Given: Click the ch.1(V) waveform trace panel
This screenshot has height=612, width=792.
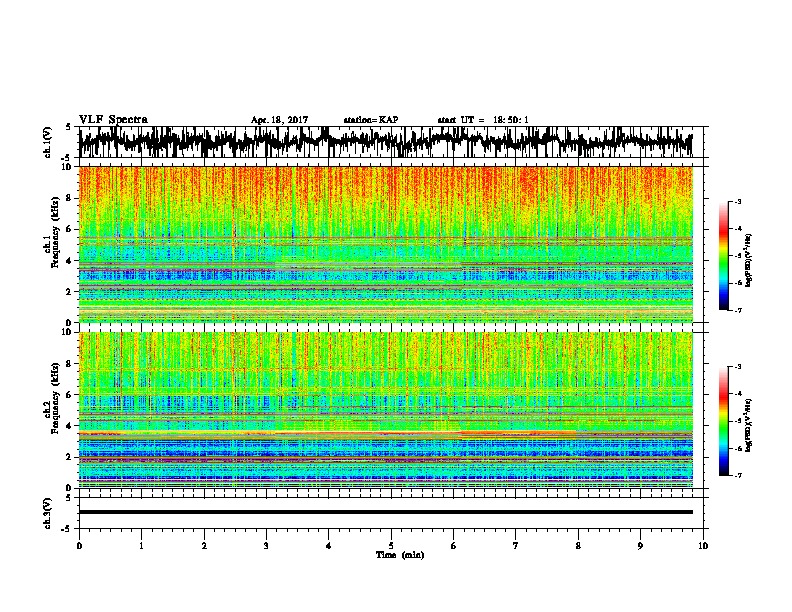Looking at the screenshot, I should click(393, 142).
